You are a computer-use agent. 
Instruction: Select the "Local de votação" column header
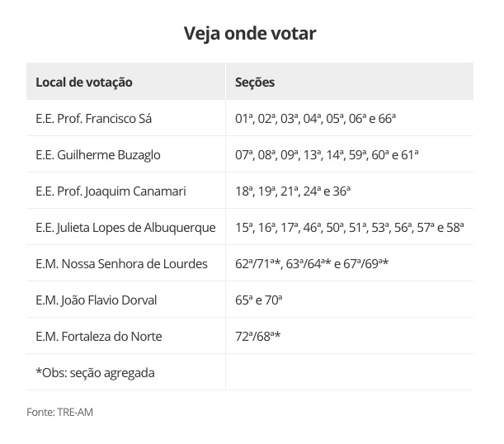pos(84,83)
